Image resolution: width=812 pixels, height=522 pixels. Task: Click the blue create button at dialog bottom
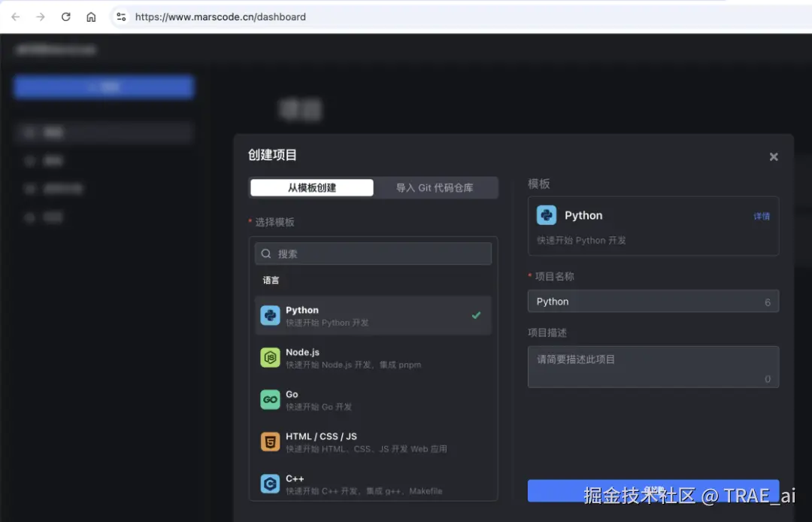[x=653, y=491]
